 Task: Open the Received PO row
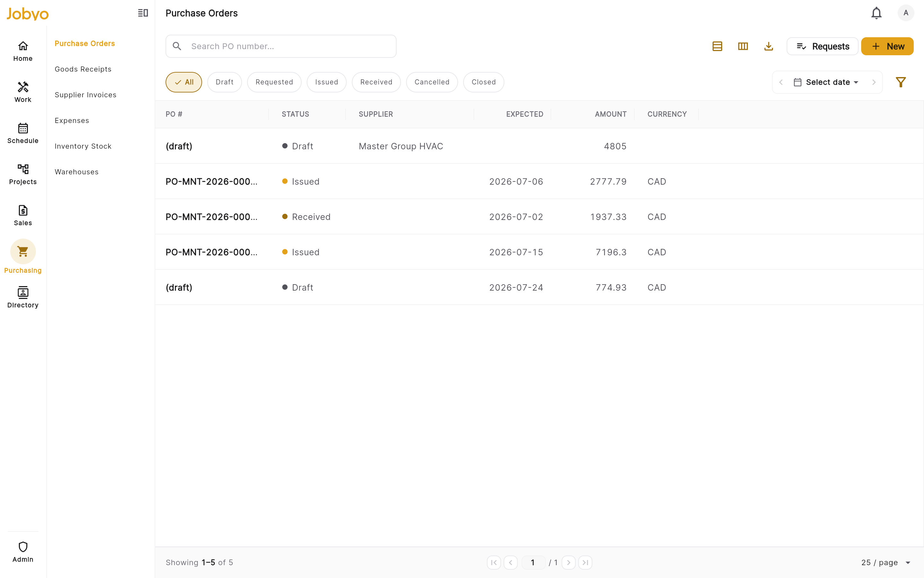[539, 217]
